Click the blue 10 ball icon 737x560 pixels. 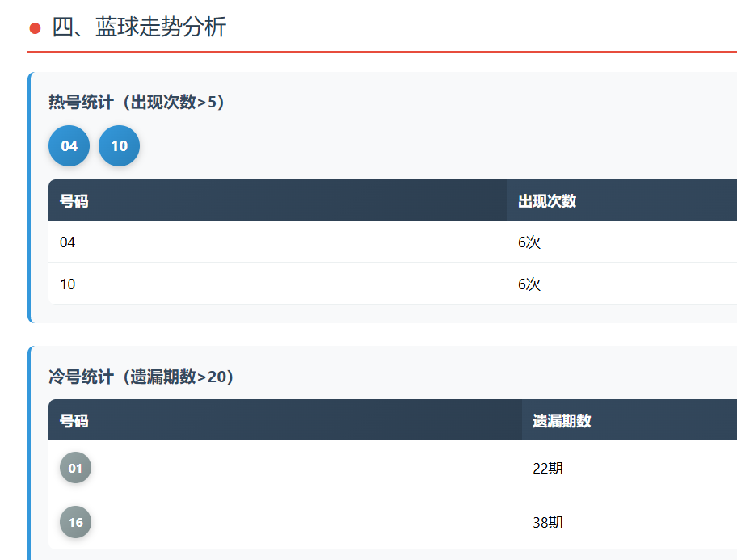click(x=119, y=146)
